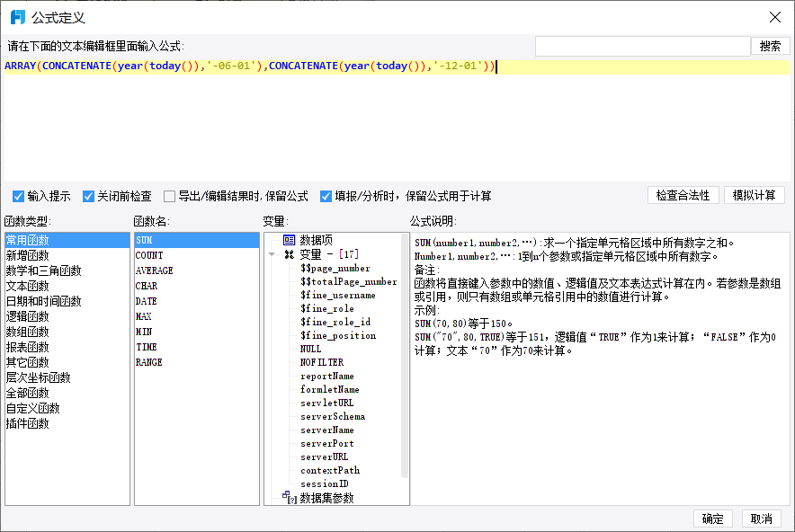Image resolution: width=795 pixels, height=532 pixels.
Task: Select RANGE in function name list
Action: (197, 362)
